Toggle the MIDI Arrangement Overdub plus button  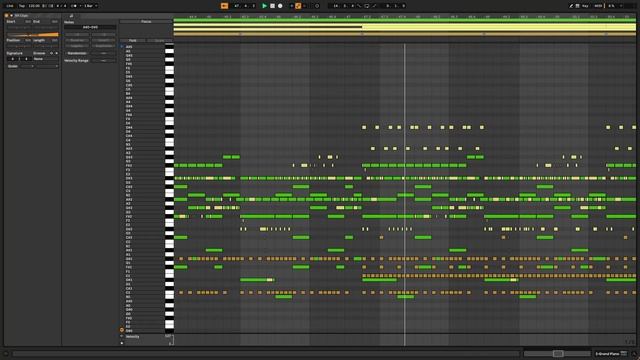click(x=291, y=6)
